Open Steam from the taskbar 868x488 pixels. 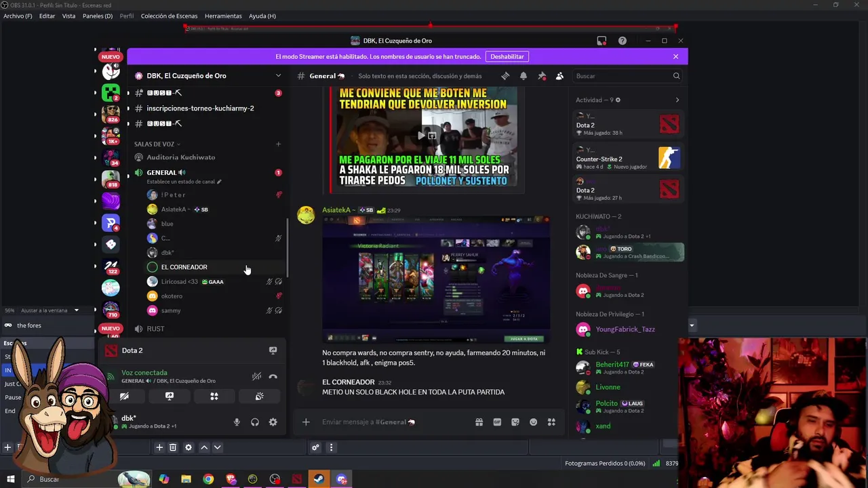pyautogui.click(x=319, y=479)
